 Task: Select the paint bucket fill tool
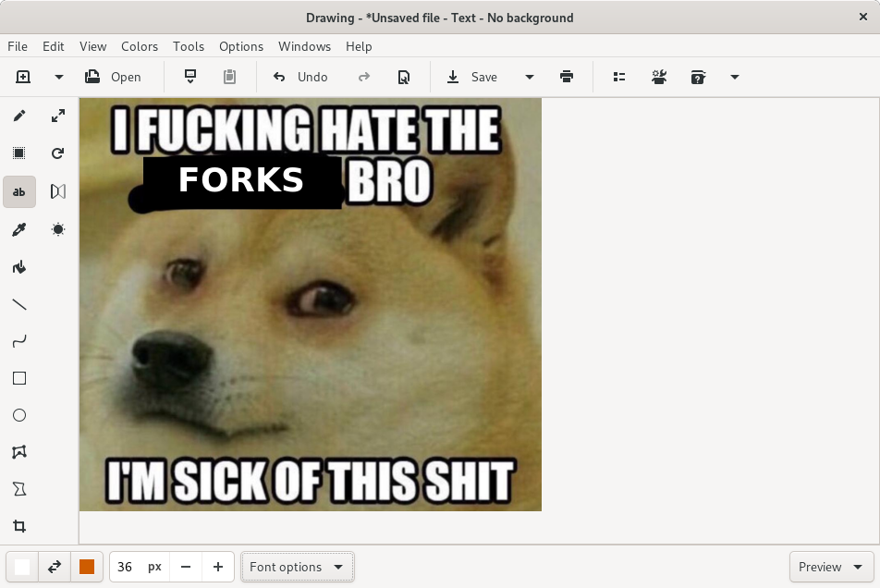click(19, 267)
